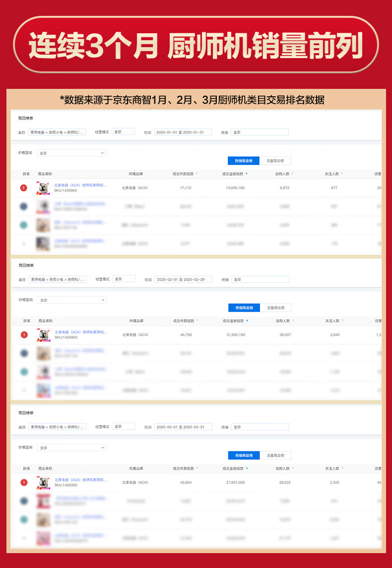The image size is (392, 568).
Task: Open 经营模式 dropdown in the February panel
Action: [x=124, y=279]
